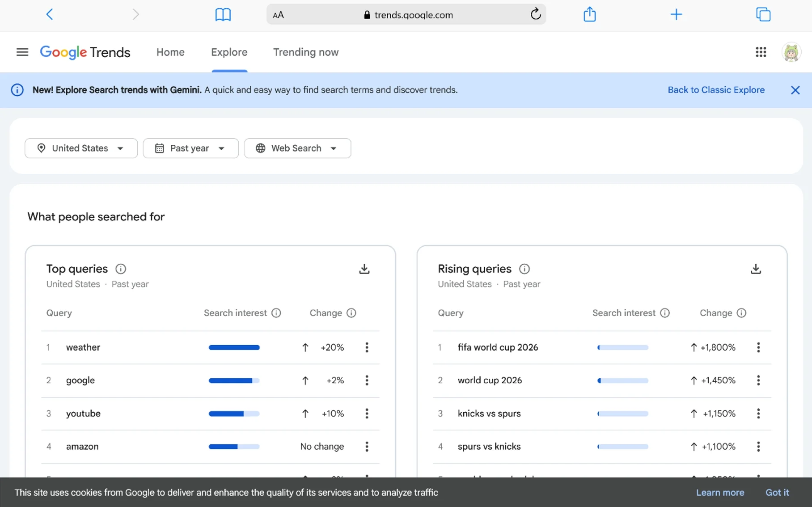Click the spurs vs knicks query text
The width and height of the screenshot is (812, 507).
489,447
